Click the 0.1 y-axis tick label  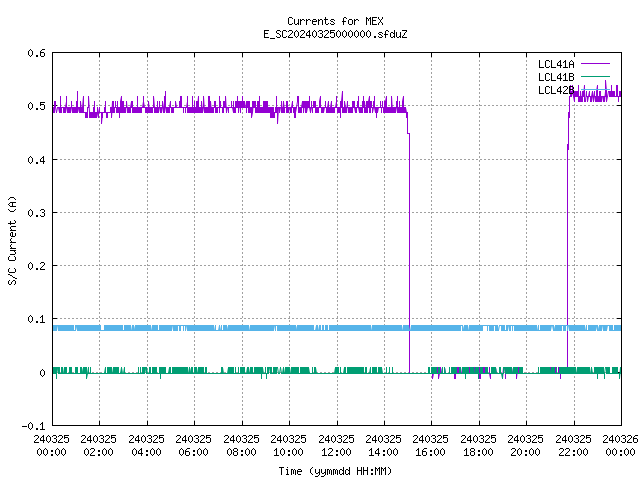click(37, 319)
